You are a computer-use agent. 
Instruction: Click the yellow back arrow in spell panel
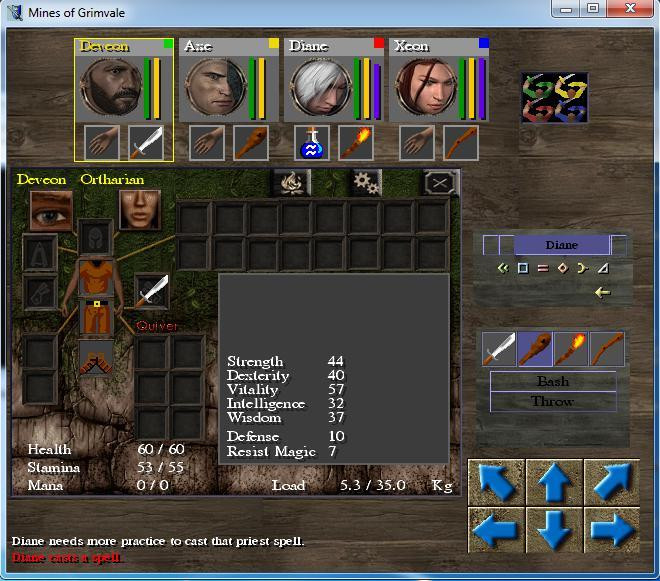pyautogui.click(x=602, y=292)
